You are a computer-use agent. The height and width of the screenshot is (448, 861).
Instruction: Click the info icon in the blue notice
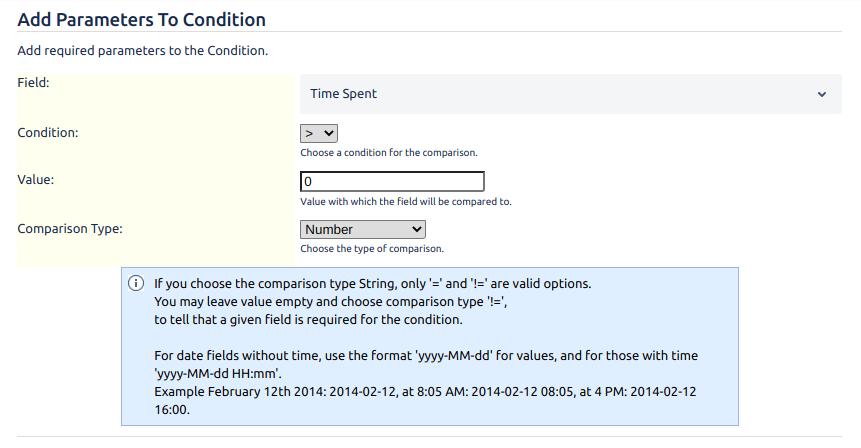(136, 283)
